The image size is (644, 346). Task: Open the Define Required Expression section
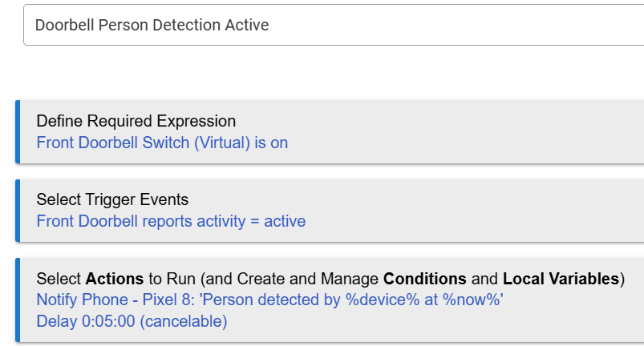tap(136, 121)
